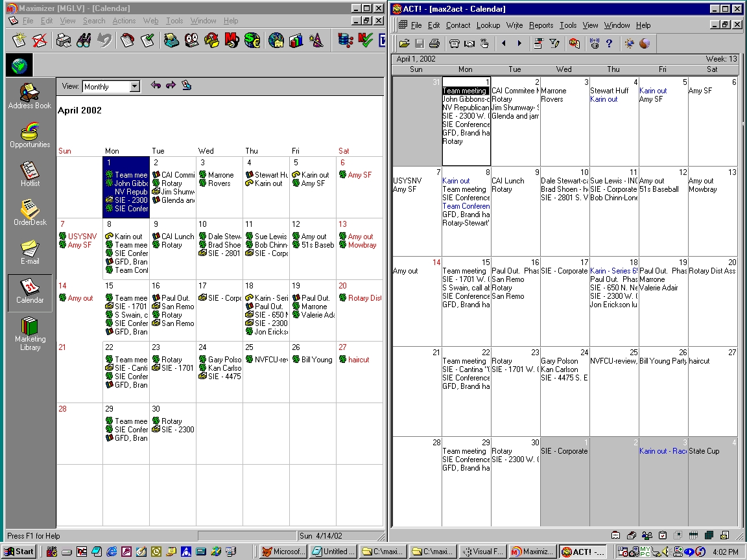Click the to-do finger icon in ACT! toolbar
This screenshot has width=747, height=560.
(x=484, y=44)
